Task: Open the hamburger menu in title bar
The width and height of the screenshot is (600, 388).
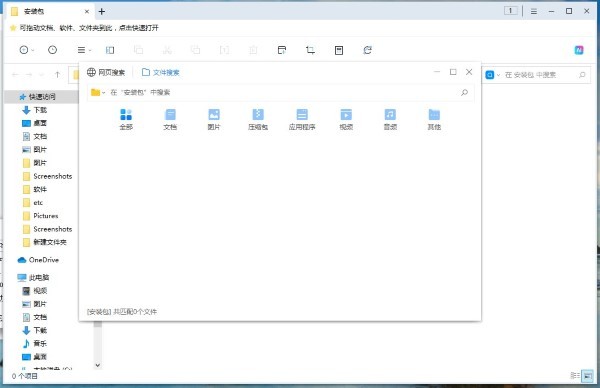Action: pos(533,11)
